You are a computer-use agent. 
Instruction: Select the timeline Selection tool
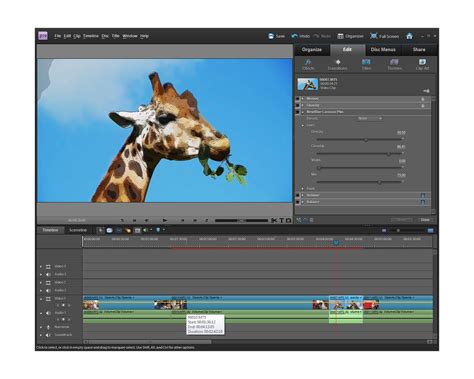click(x=100, y=230)
